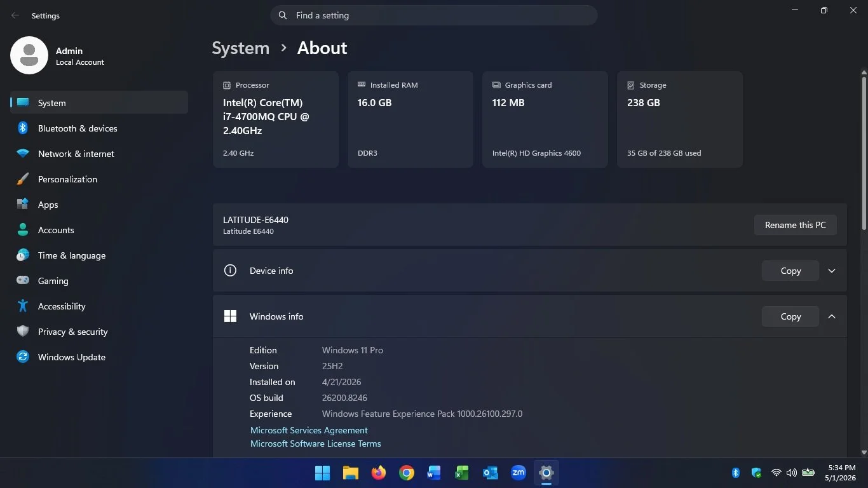Viewport: 868px width, 488px height.
Task: Click the Admin profile avatar
Action: click(x=29, y=55)
